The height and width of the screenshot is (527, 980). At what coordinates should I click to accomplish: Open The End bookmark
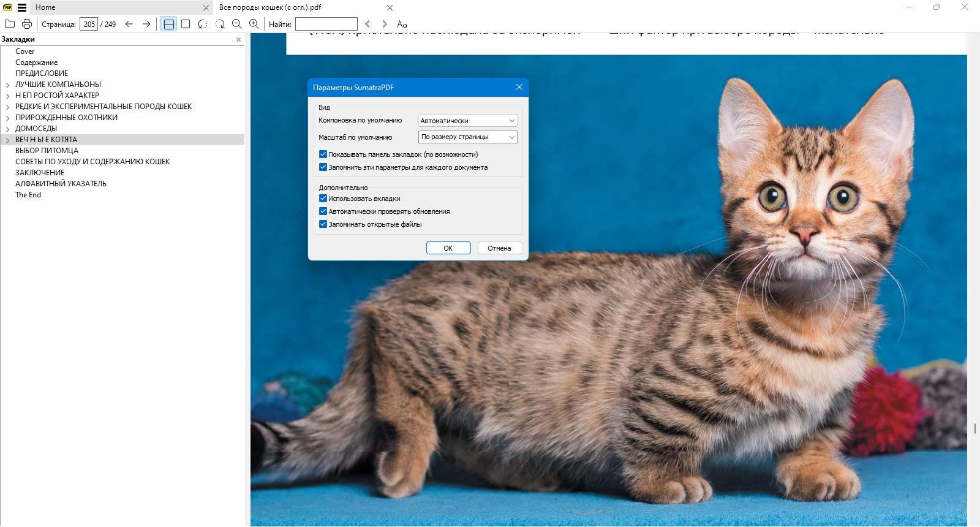point(28,195)
